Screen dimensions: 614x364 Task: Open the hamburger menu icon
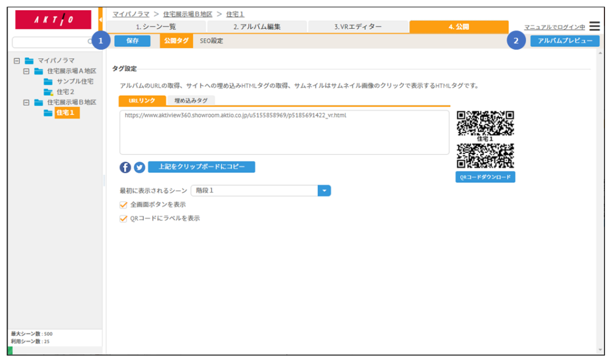594,26
